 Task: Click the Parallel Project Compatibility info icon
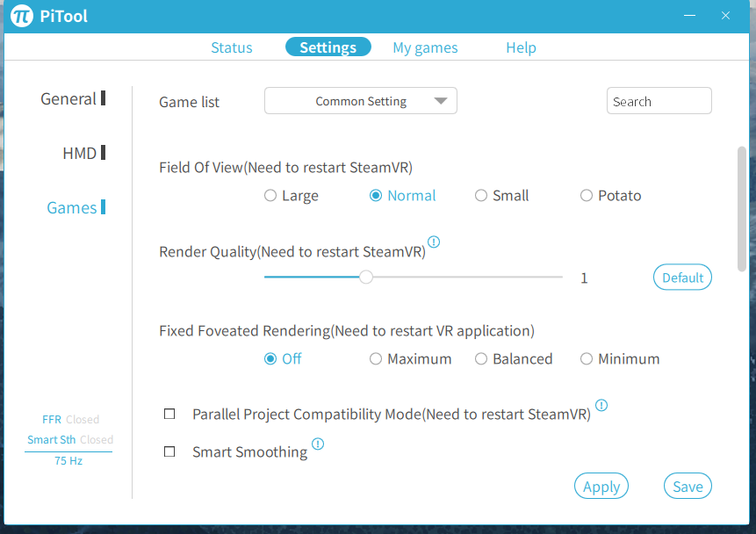601,405
